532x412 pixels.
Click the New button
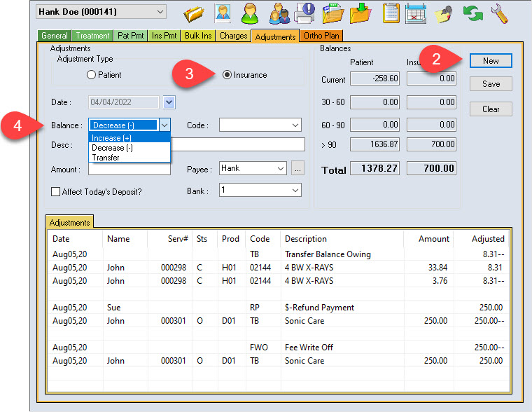click(491, 61)
